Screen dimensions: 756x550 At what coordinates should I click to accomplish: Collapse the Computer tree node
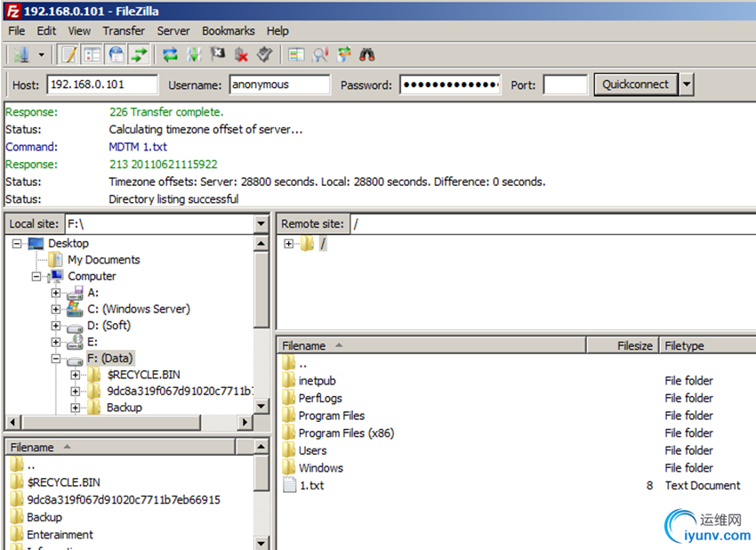pos(36,277)
